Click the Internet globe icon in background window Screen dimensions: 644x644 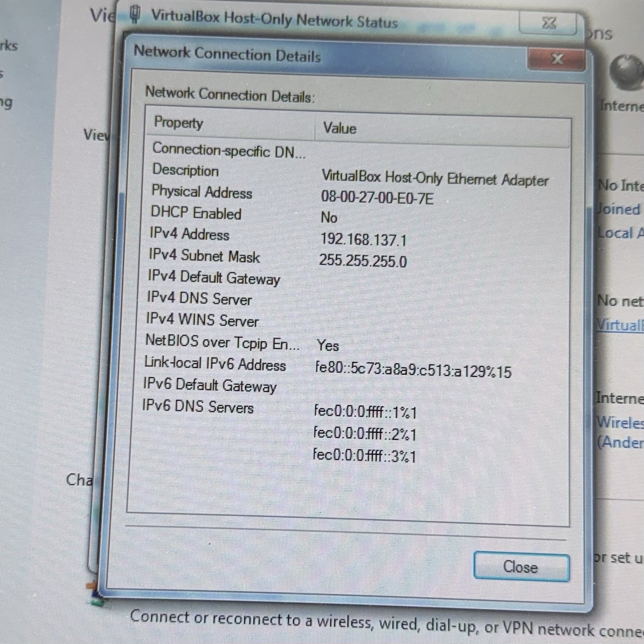tap(626, 72)
